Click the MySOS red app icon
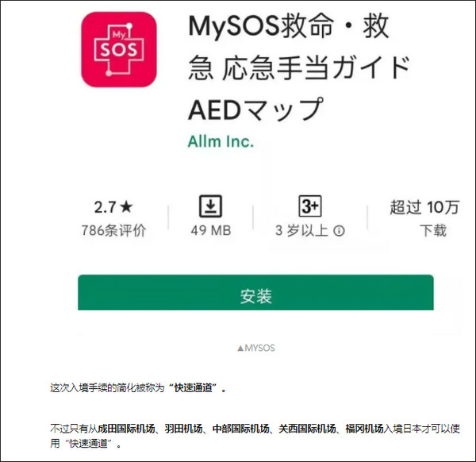The image size is (476, 462). pos(119,49)
